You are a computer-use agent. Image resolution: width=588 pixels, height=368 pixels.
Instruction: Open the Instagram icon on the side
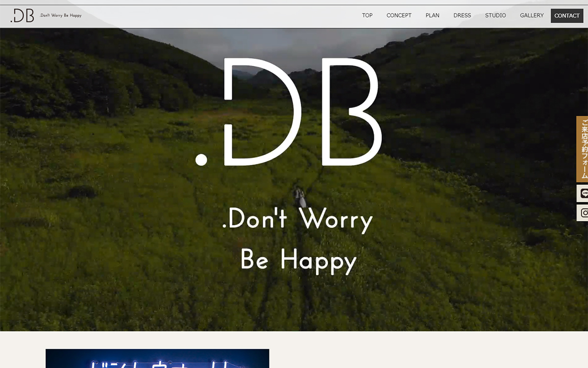[583, 213]
